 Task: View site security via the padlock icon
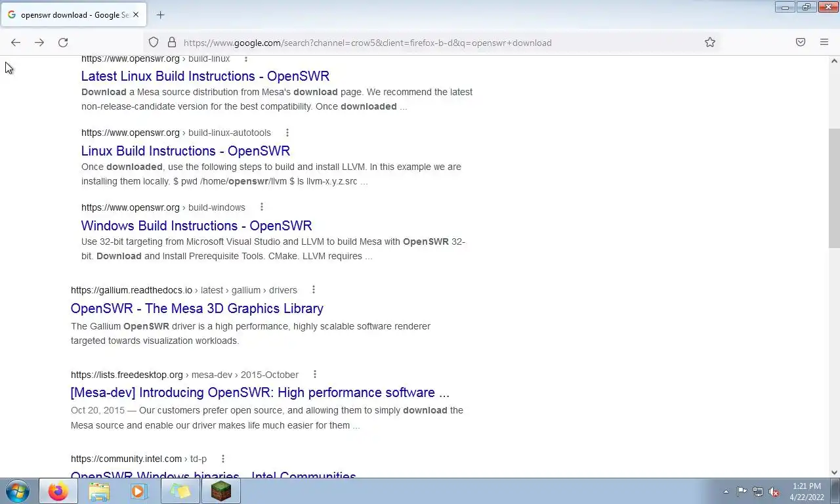(x=172, y=43)
